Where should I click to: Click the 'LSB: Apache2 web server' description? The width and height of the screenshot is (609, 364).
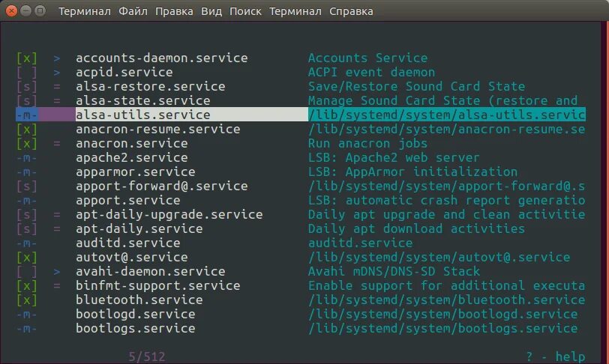click(394, 158)
